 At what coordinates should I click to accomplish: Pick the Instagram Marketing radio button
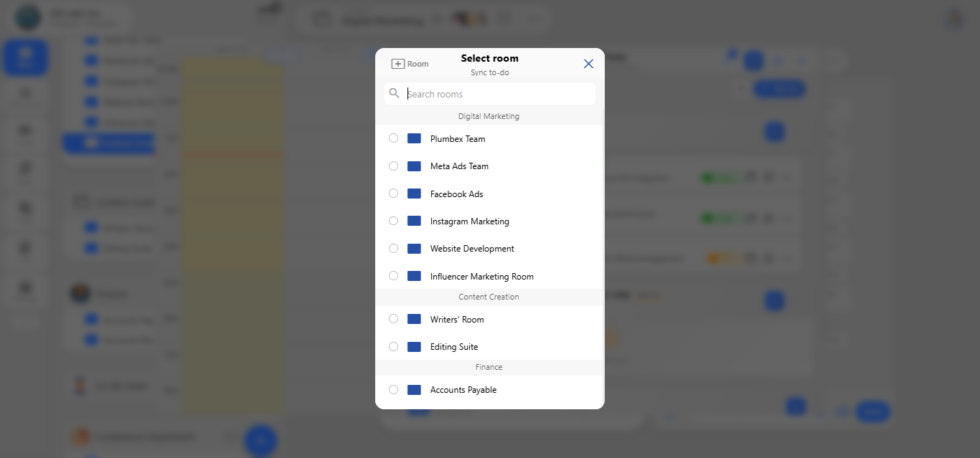coord(393,221)
